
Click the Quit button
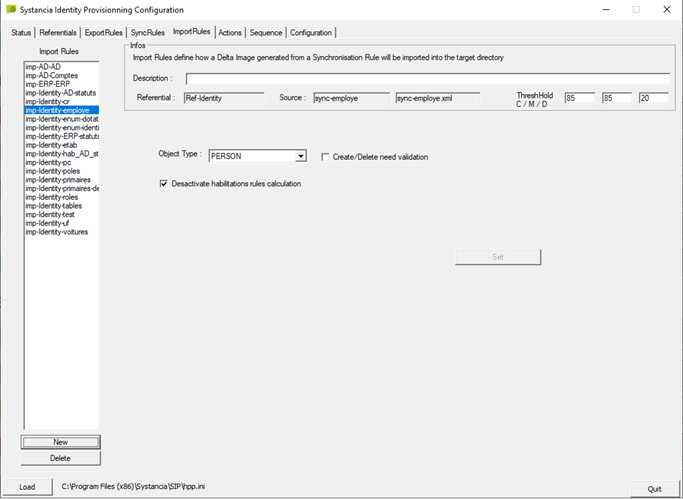[654, 489]
